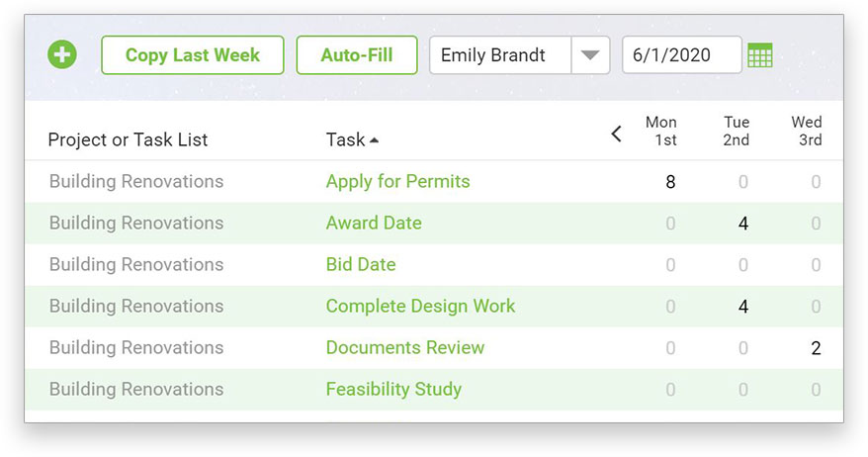This screenshot has height=457, width=868.
Task: Click Tuesday hours cell for Feasibility Study
Action: click(742, 390)
